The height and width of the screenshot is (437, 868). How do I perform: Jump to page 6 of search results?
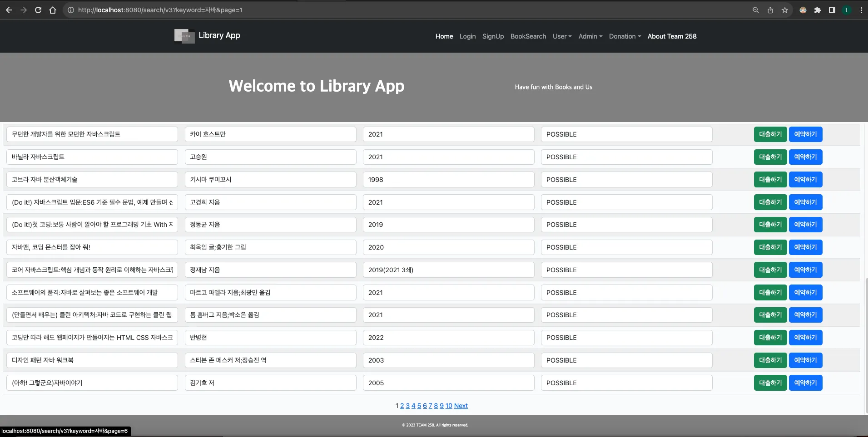[x=425, y=406]
